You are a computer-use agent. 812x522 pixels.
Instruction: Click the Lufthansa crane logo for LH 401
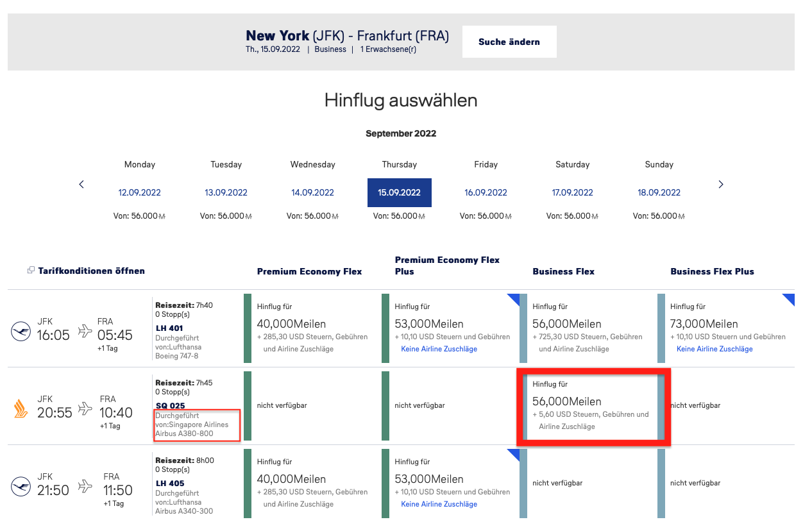click(x=21, y=332)
